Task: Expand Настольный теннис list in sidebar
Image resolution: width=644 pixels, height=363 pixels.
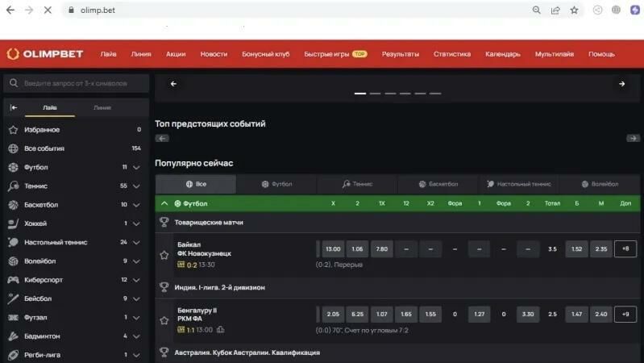Action: click(x=137, y=243)
